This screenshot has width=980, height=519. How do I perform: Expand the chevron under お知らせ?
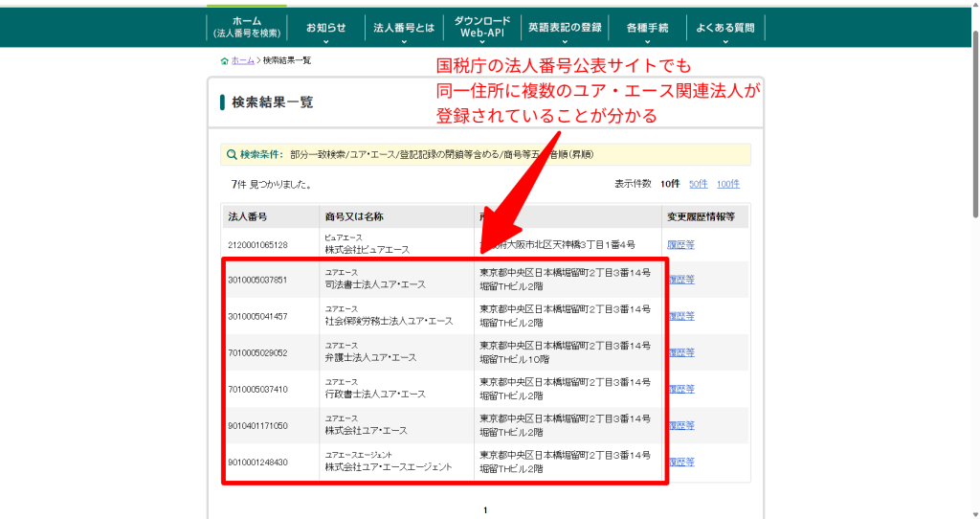325,42
